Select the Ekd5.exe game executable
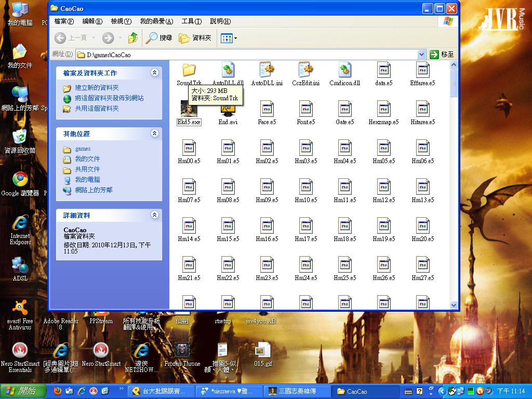This screenshot has height=399, width=532. pos(189,109)
